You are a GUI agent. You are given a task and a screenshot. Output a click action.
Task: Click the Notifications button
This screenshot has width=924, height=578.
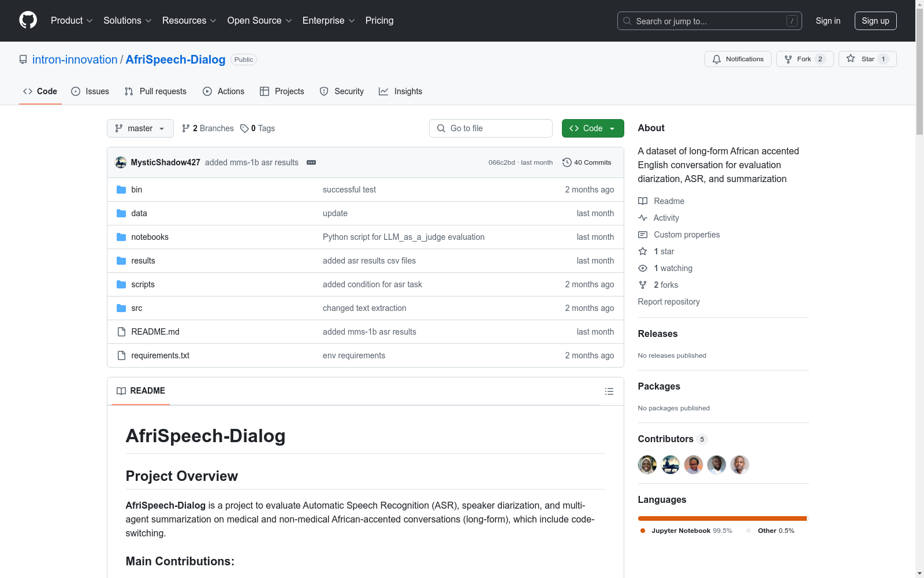738,59
